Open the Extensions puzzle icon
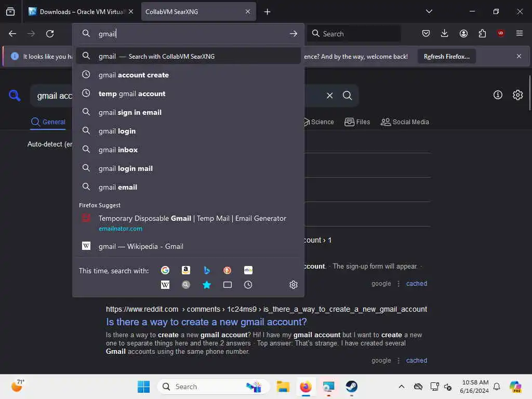This screenshot has width=532, height=399. [482, 33]
